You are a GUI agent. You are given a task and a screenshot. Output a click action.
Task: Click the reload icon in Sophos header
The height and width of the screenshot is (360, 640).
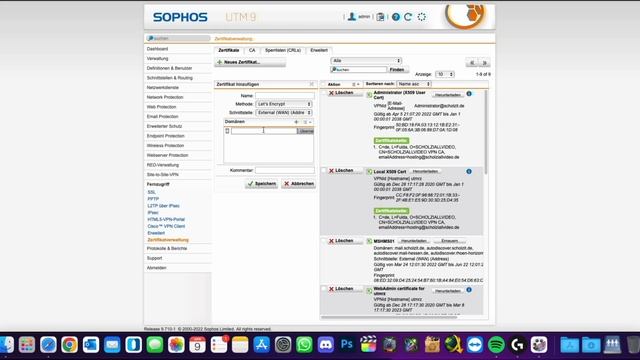(408, 17)
